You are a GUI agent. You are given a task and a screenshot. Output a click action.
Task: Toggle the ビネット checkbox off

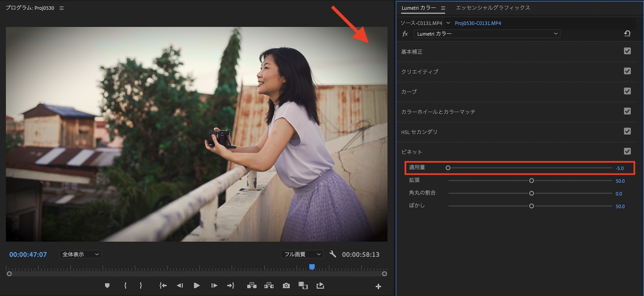(627, 151)
